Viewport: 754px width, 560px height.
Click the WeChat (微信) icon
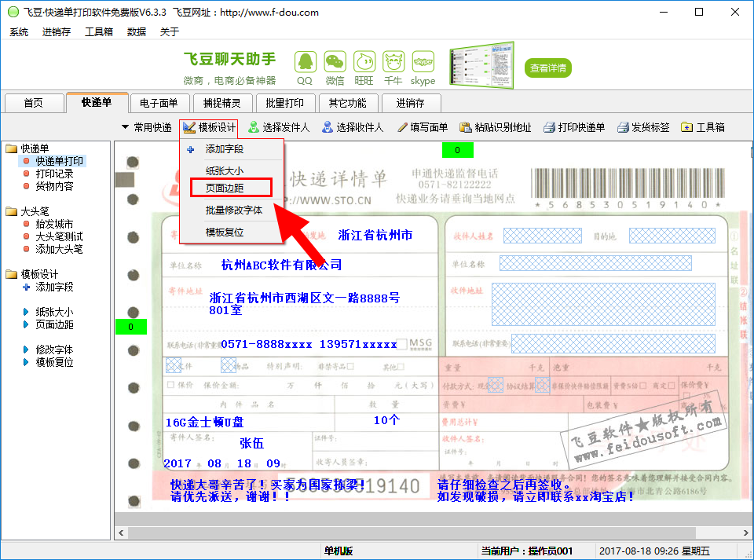(335, 62)
